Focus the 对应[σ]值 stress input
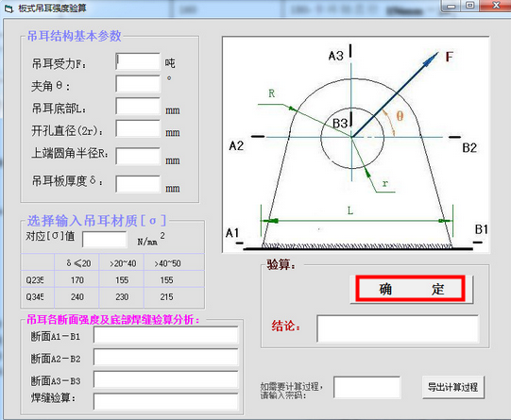 tap(105, 240)
